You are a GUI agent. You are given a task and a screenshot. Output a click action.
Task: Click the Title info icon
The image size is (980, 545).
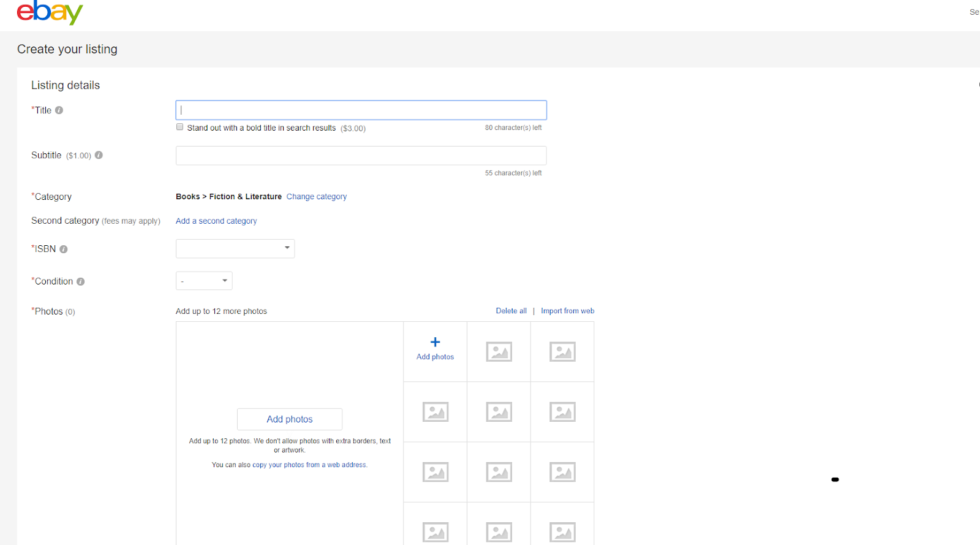point(59,110)
